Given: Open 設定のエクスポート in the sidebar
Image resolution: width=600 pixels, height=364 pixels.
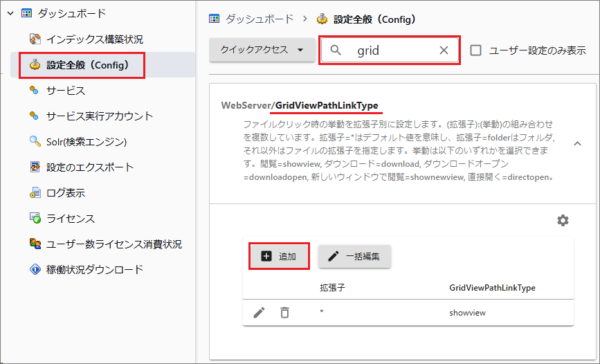Looking at the screenshot, I should pyautogui.click(x=89, y=167).
